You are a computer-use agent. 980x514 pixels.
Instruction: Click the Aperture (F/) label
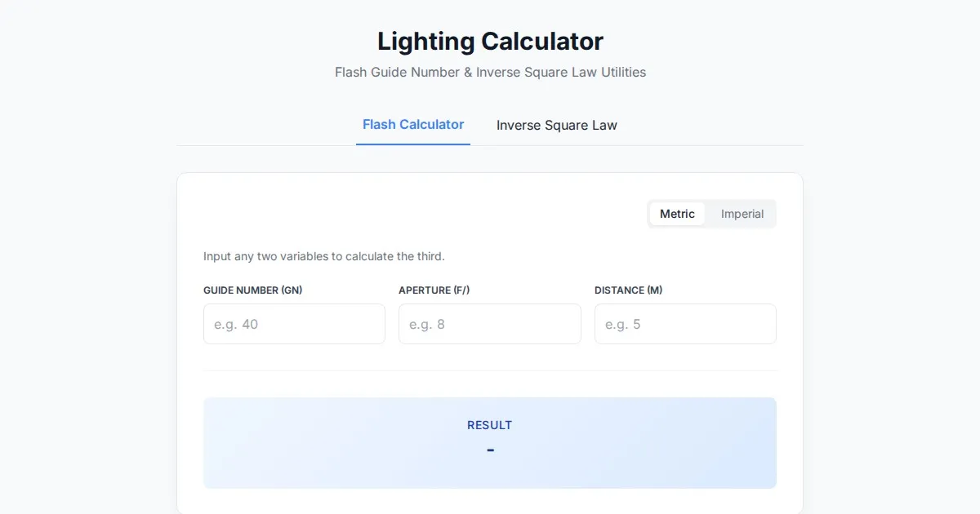(434, 290)
